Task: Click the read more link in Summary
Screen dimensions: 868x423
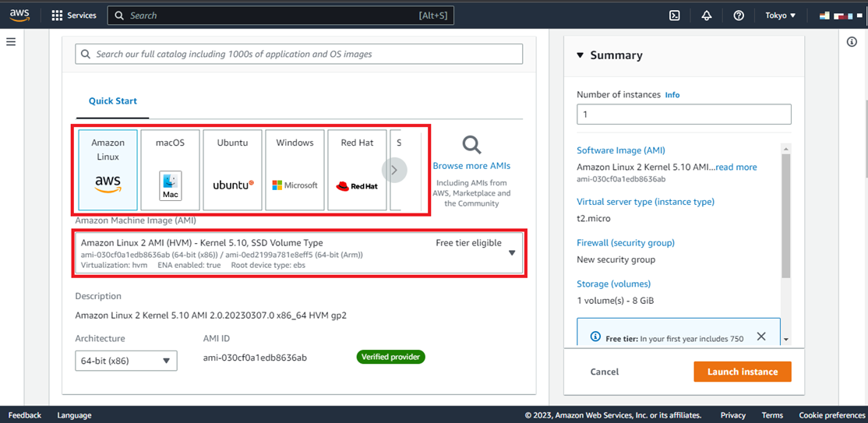Action: coord(736,167)
